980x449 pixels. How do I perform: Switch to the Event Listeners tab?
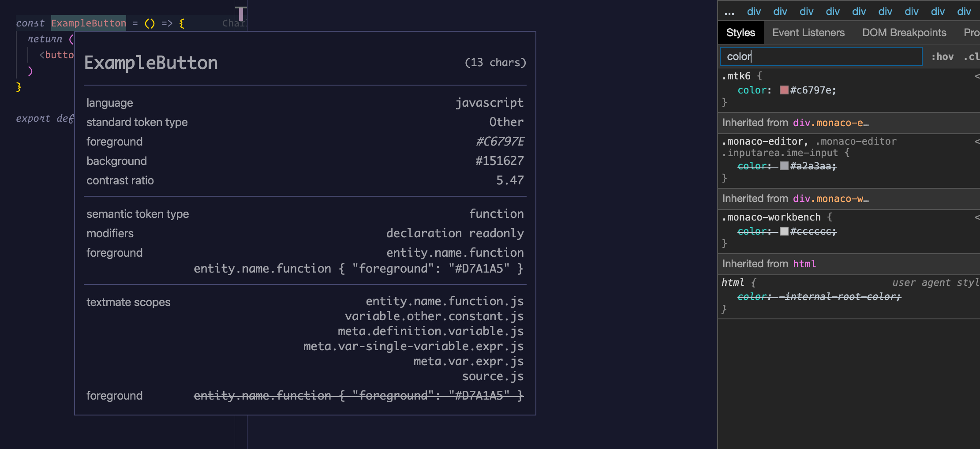click(808, 32)
